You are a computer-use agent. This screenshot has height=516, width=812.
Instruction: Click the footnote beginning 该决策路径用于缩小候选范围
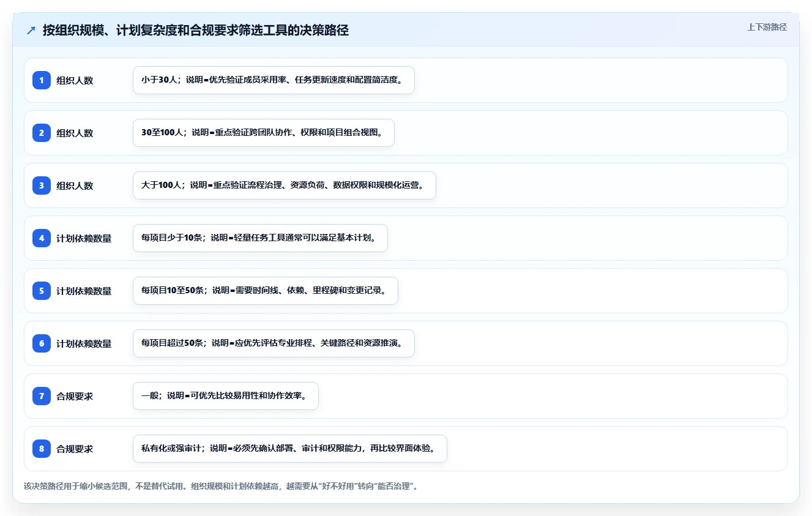point(220,486)
